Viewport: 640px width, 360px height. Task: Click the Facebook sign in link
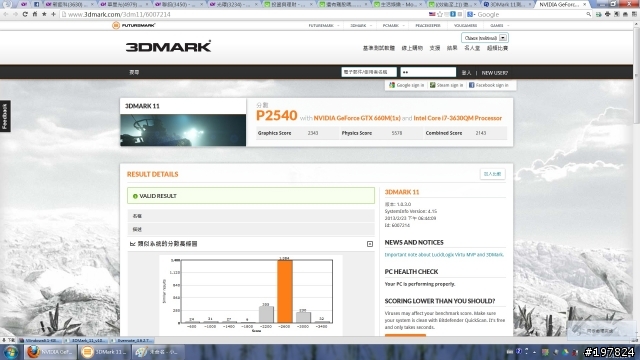tap(492, 85)
